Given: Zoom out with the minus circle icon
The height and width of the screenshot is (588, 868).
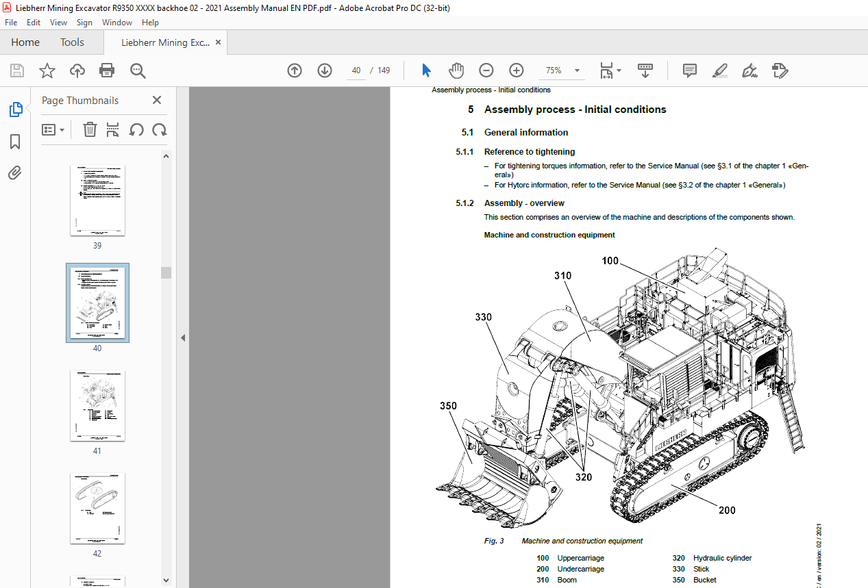Looking at the screenshot, I should 486,71.
